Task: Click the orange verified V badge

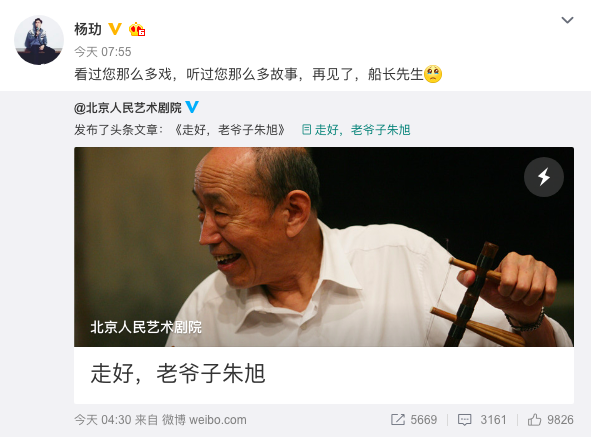Action: (115, 29)
